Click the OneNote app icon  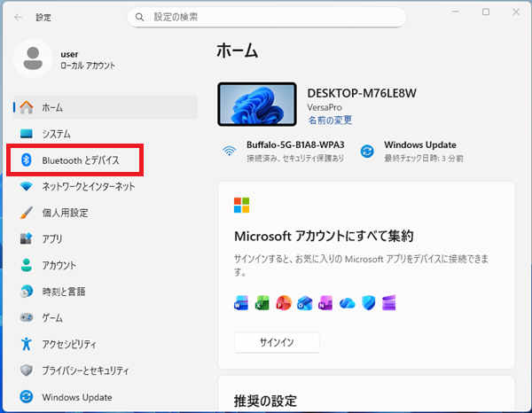click(x=325, y=303)
